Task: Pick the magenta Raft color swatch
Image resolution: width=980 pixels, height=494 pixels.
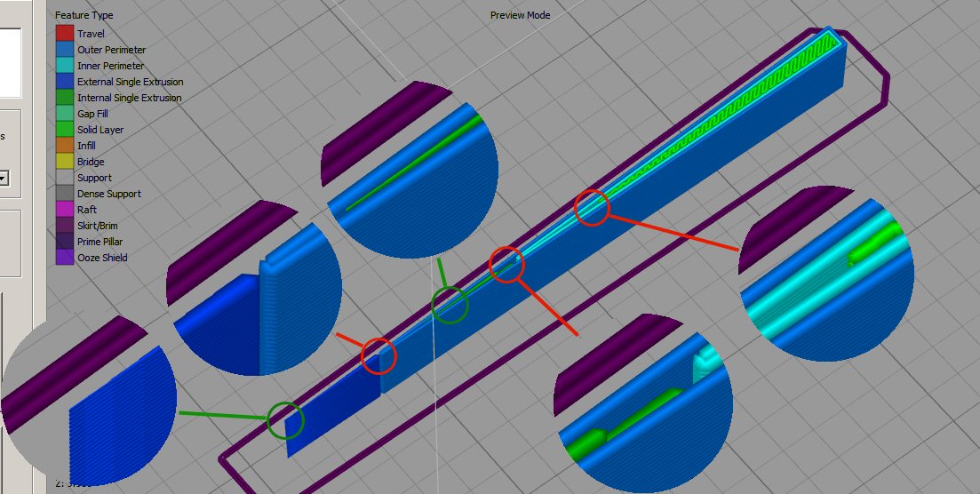Action: point(64,210)
